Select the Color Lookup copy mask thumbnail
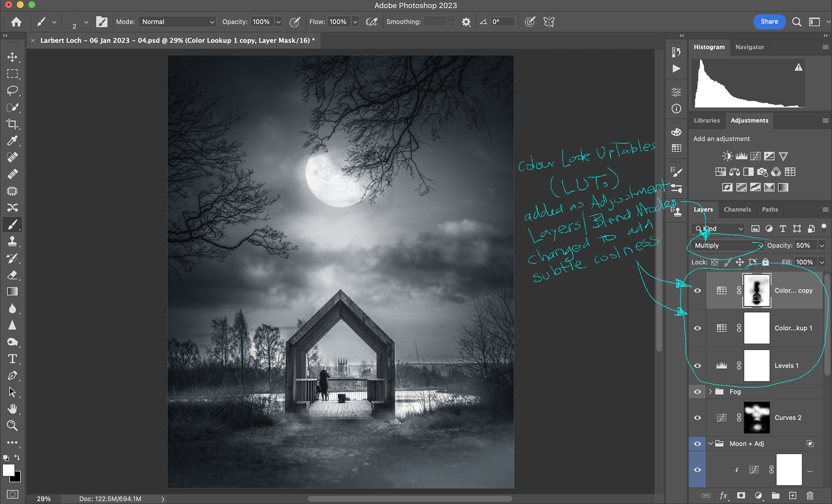Screen dimensions: 832x504 [757, 291]
